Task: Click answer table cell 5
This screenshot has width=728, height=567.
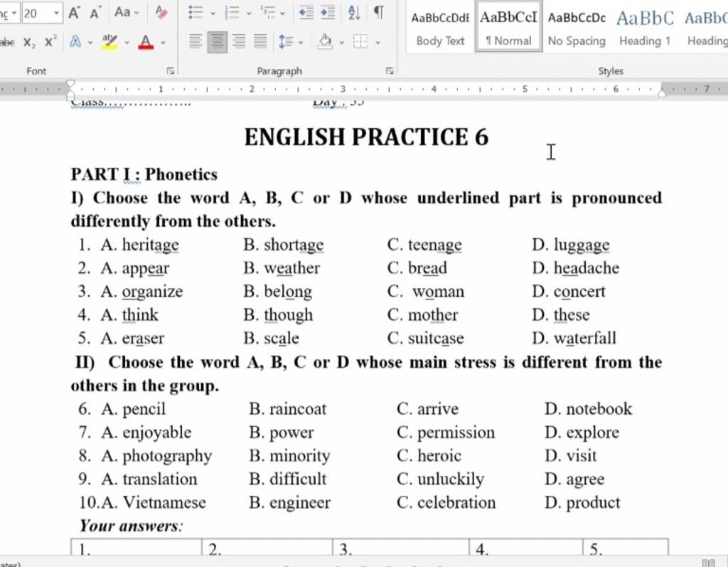Action: click(626, 547)
